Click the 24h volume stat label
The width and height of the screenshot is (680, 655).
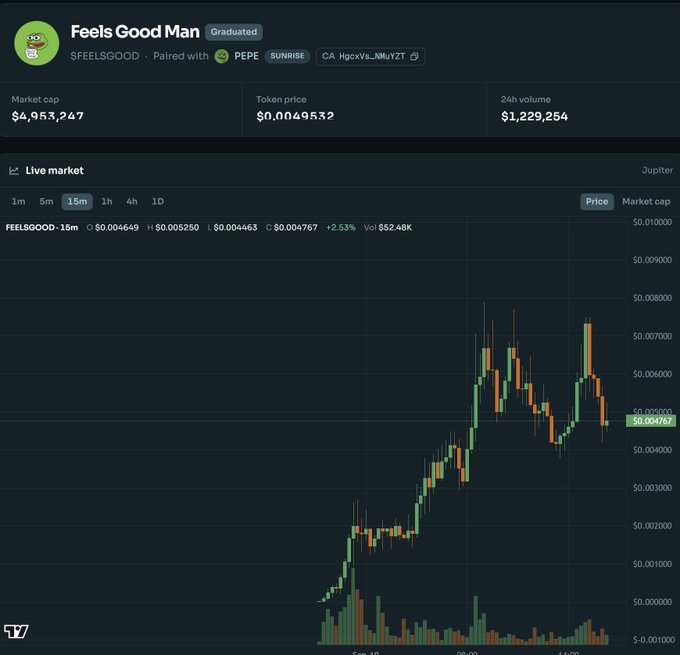526,99
